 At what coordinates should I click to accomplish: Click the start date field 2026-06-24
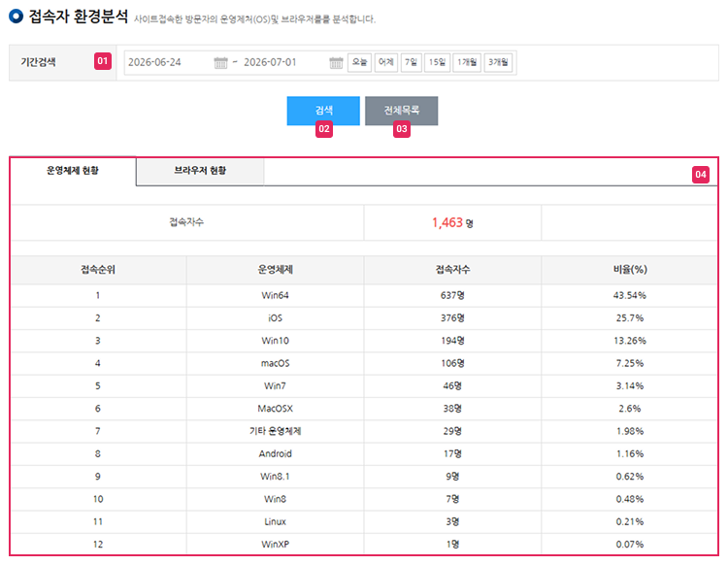click(154, 62)
